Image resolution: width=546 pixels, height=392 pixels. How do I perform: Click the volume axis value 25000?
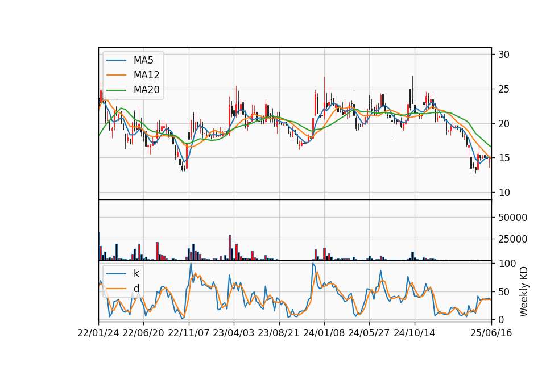pos(512,239)
